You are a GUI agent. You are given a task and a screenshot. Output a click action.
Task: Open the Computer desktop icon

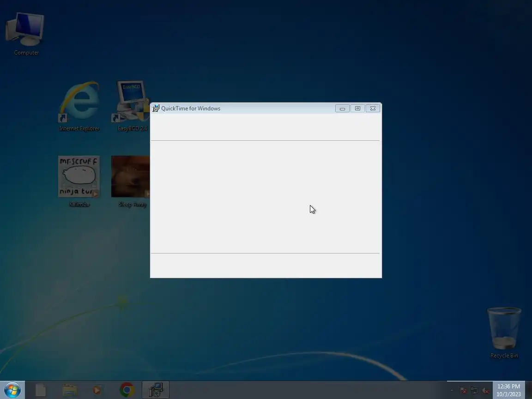click(x=26, y=34)
